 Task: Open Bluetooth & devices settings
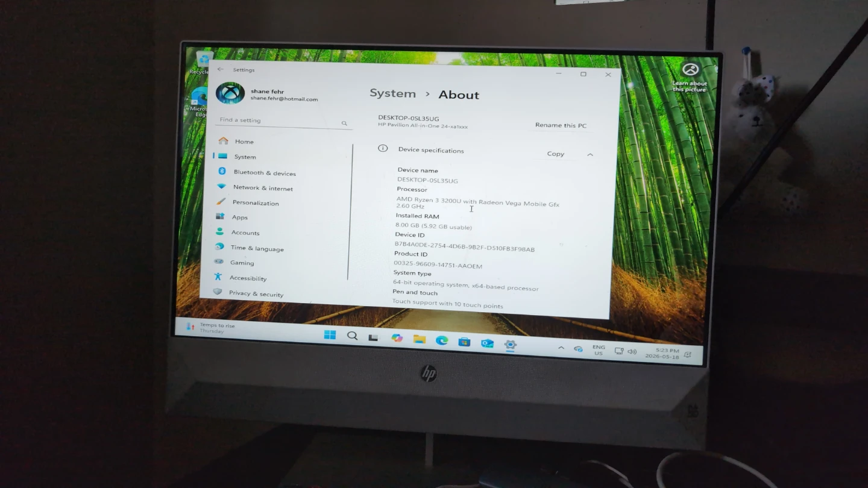[x=264, y=173]
